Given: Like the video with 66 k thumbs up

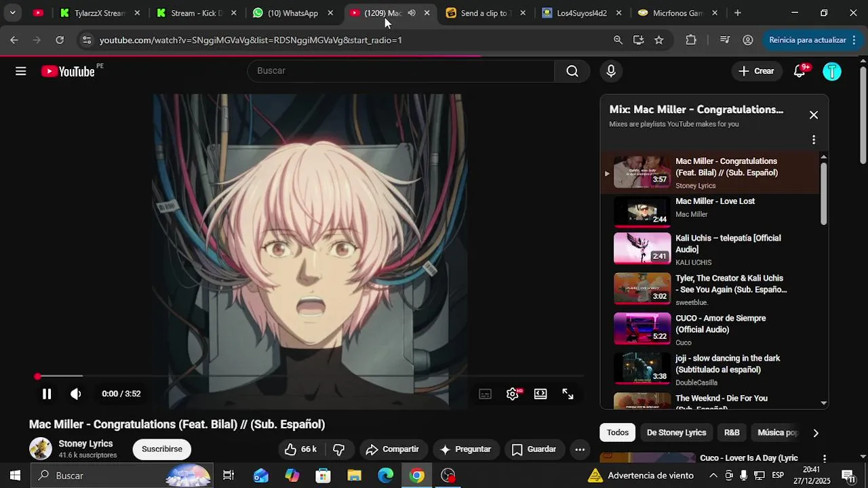Looking at the screenshot, I should (300, 449).
